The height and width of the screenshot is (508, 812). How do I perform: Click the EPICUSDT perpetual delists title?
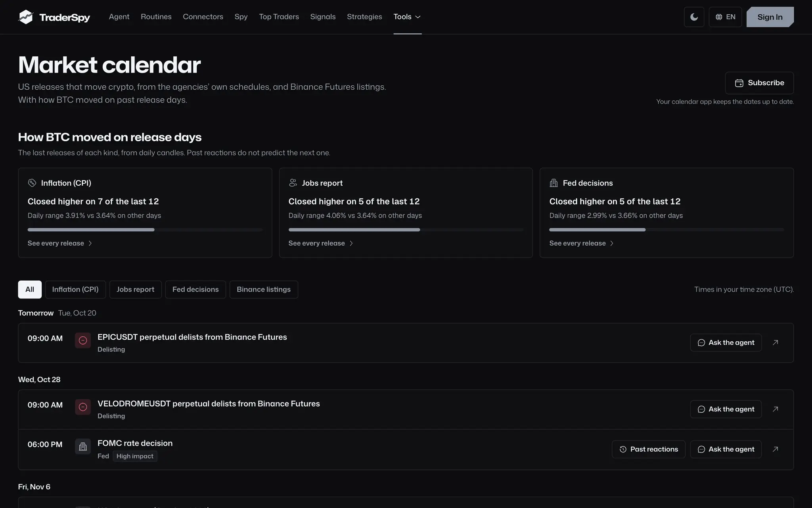click(x=192, y=337)
